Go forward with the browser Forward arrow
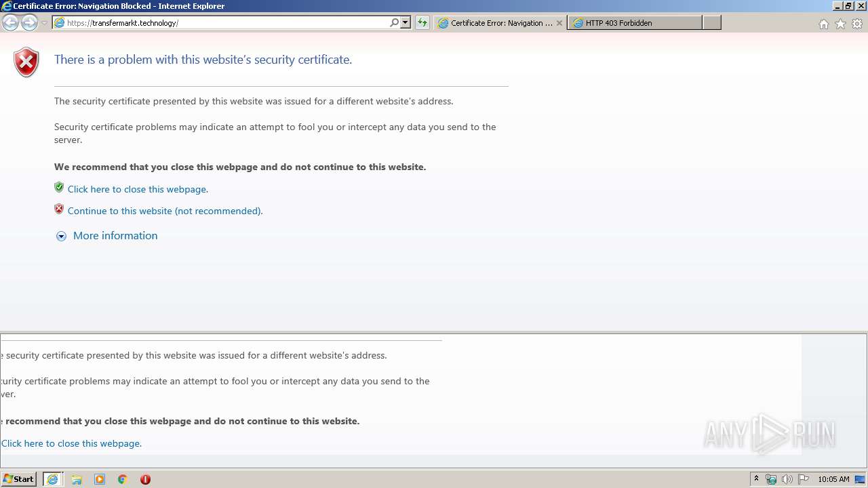 coord(29,22)
